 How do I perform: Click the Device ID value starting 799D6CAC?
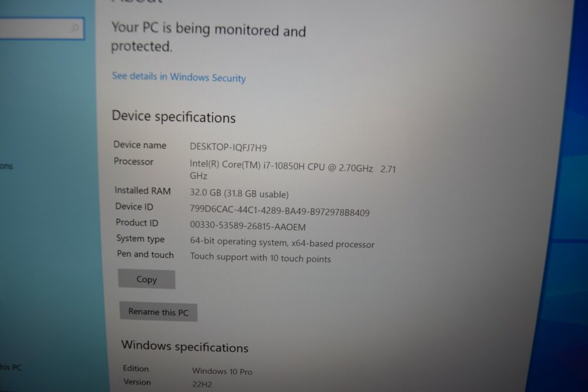coord(279,210)
